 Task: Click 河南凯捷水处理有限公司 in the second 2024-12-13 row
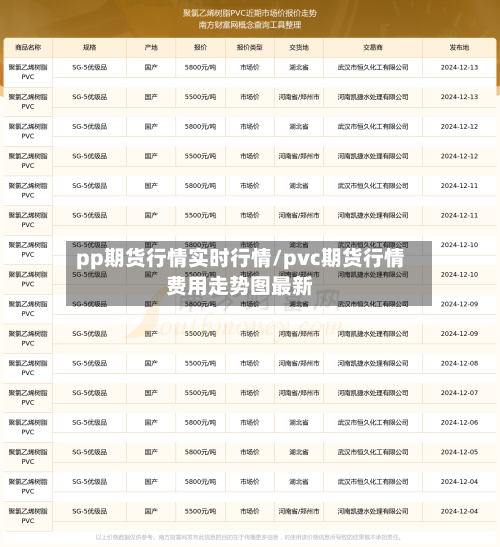373,97
